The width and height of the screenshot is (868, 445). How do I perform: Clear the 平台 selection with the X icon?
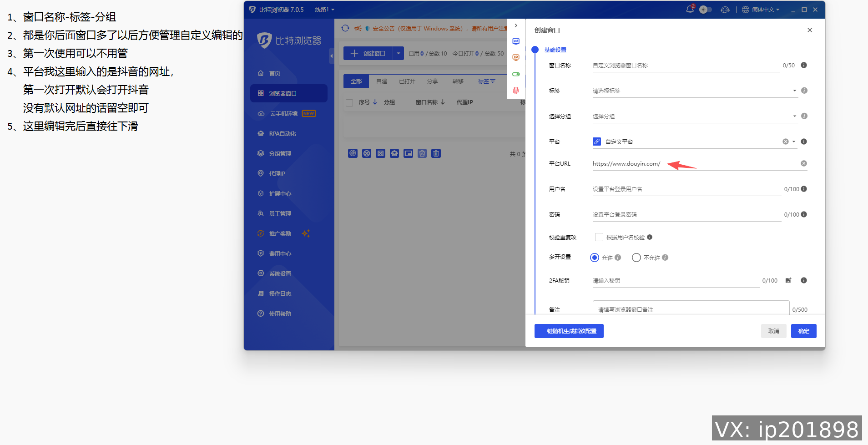786,142
